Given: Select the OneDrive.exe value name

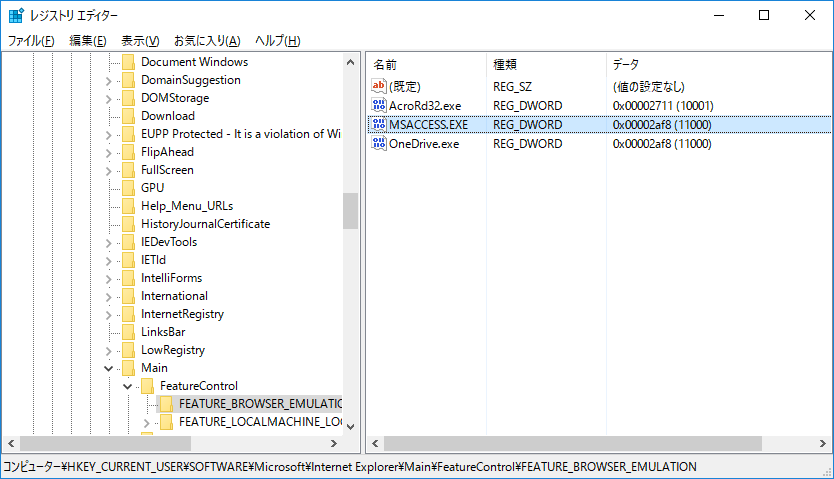Looking at the screenshot, I should click(x=424, y=144).
